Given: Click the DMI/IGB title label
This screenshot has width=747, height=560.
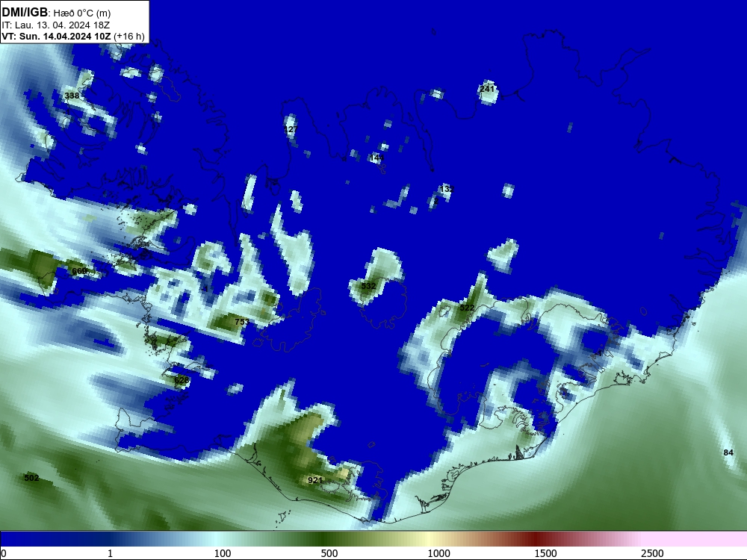Looking at the screenshot, I should [x=25, y=12].
